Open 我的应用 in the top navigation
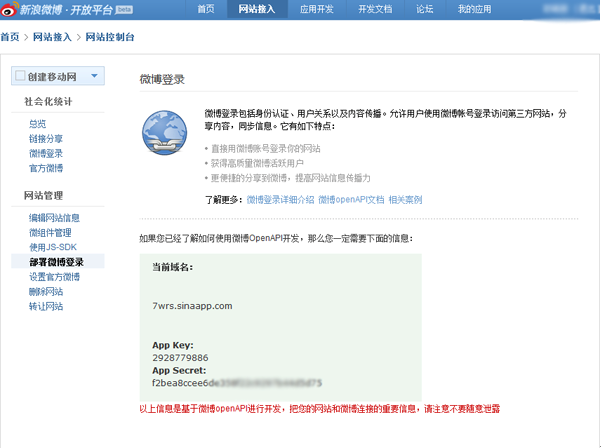 (x=475, y=9)
